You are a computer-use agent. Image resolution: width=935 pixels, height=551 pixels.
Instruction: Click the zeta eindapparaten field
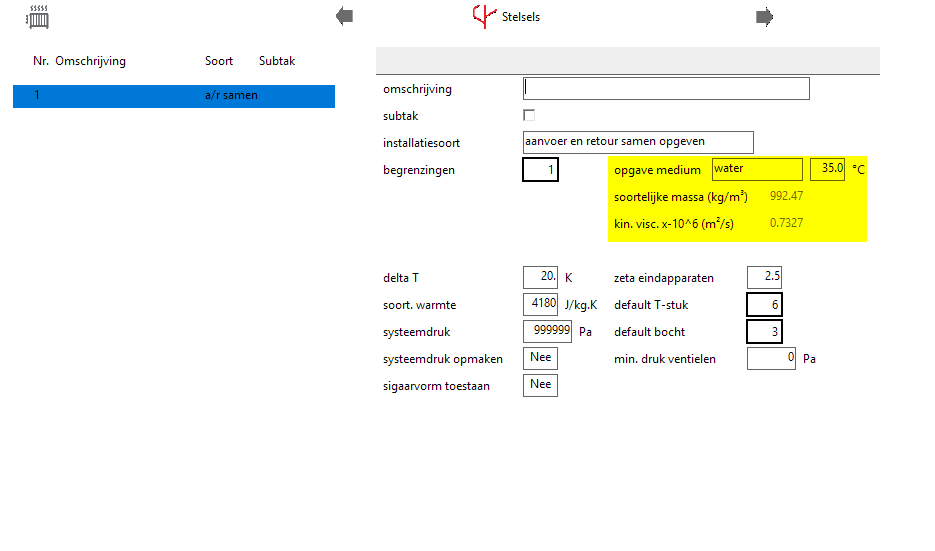(x=764, y=277)
